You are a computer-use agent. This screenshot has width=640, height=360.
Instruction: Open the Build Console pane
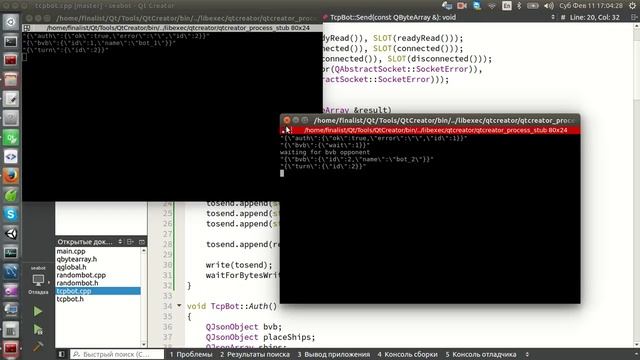(407, 354)
